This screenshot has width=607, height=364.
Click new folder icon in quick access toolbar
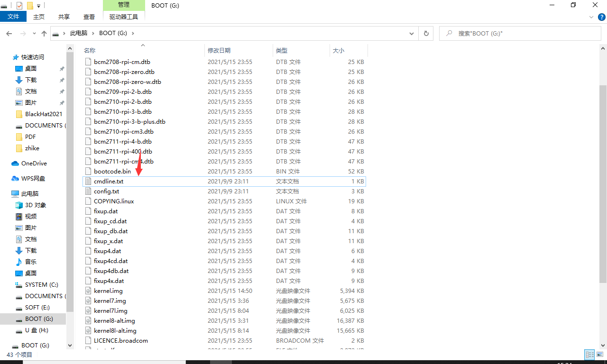pyautogui.click(x=30, y=5)
